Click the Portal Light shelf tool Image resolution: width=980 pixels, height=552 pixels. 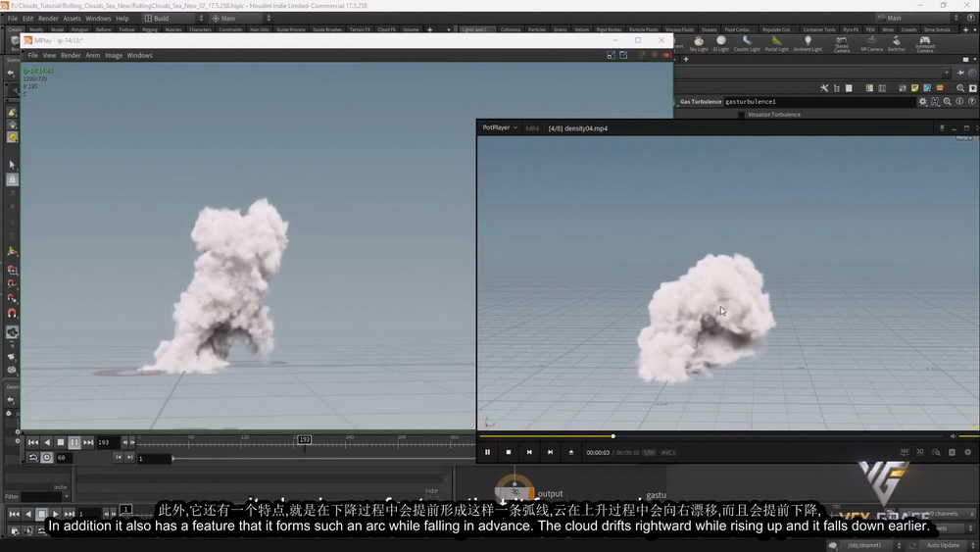click(x=777, y=44)
